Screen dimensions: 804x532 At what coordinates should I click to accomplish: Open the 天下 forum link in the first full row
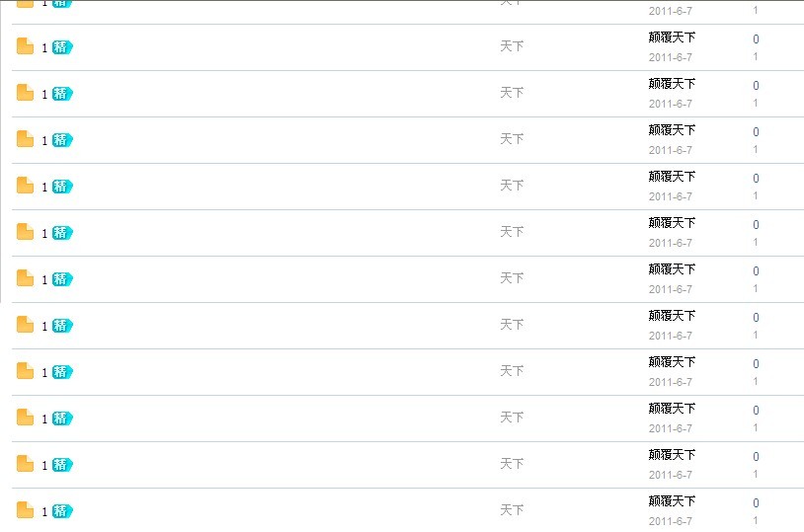pos(512,46)
